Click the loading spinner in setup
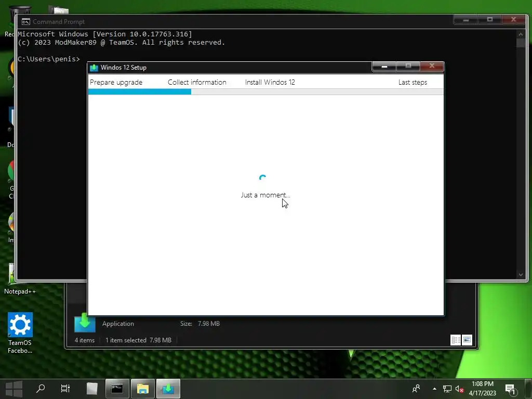The height and width of the screenshot is (399, 532). tap(262, 178)
